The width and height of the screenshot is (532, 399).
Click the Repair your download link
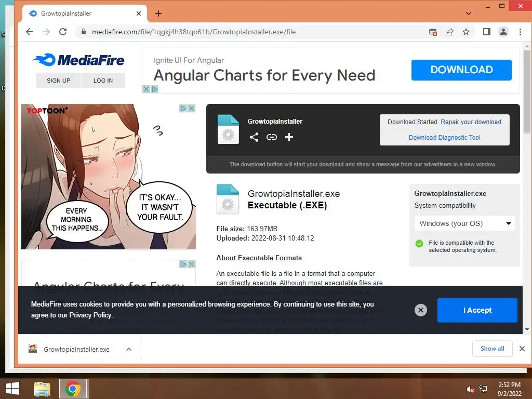click(471, 122)
